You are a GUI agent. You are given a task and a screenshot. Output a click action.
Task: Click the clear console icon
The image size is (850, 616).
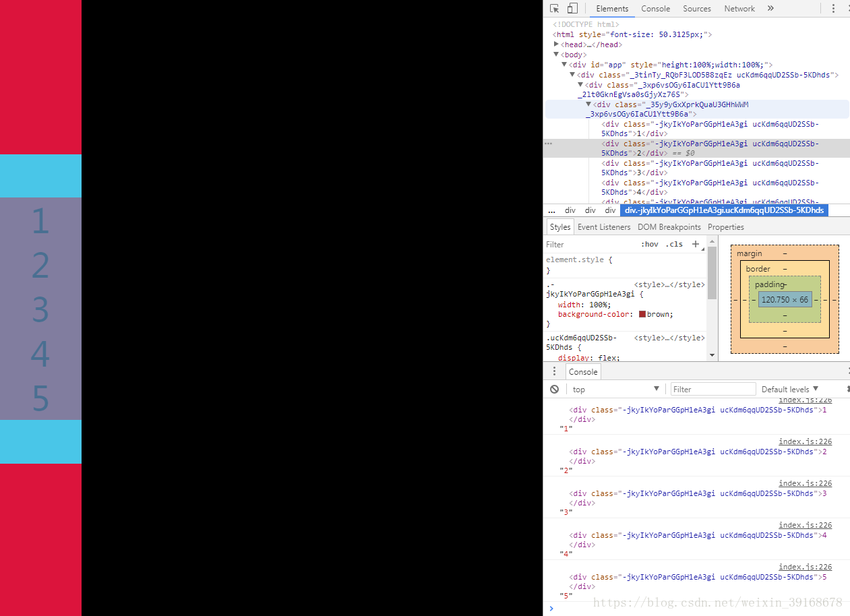[554, 389]
